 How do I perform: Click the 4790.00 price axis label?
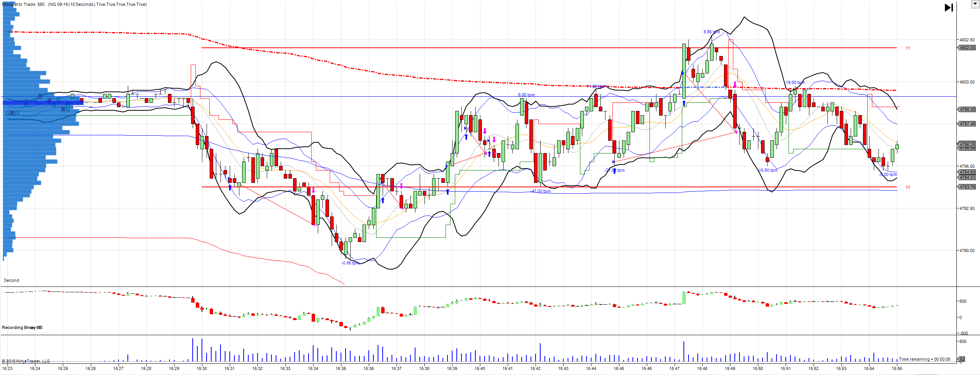(x=967, y=251)
